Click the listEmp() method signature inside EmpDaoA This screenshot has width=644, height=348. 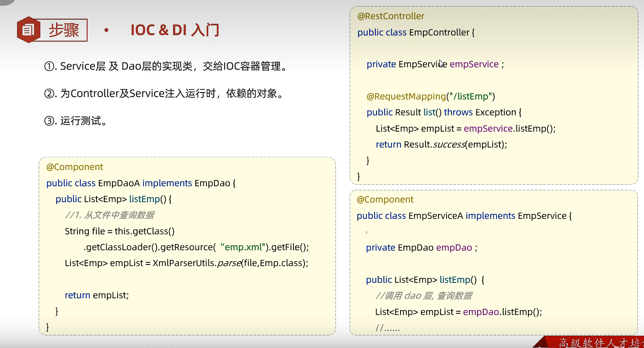click(x=114, y=199)
